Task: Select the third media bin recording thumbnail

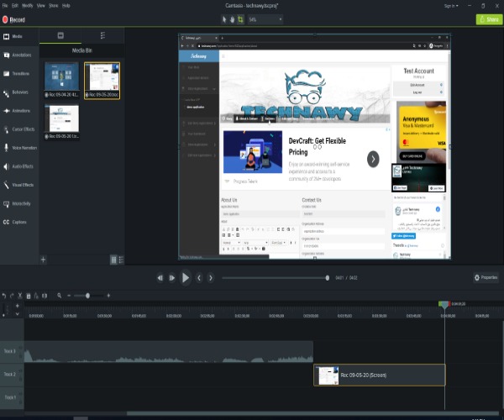Action: coord(61,122)
